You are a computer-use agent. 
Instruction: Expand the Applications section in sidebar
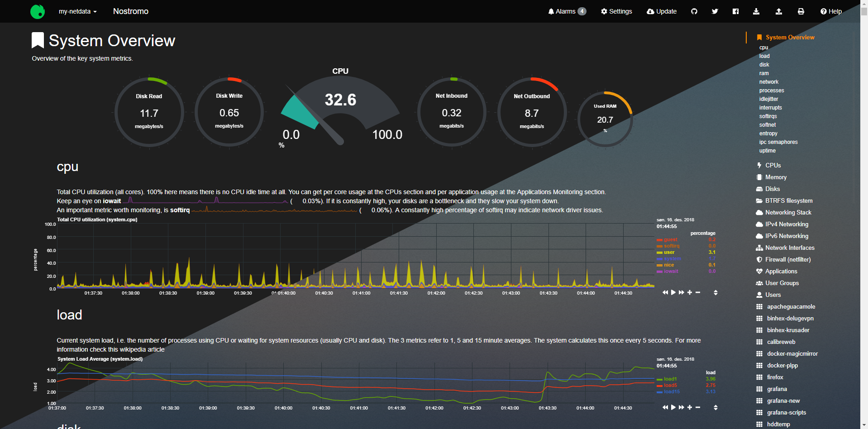point(781,272)
